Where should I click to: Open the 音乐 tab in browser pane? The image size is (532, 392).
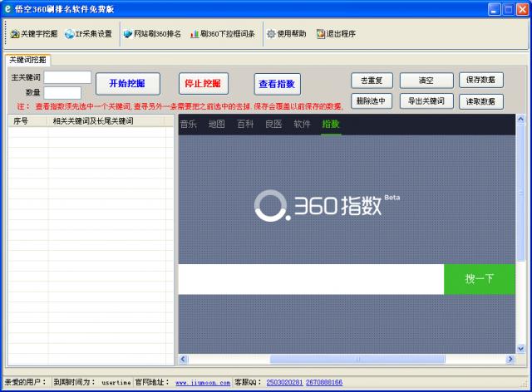coord(189,124)
